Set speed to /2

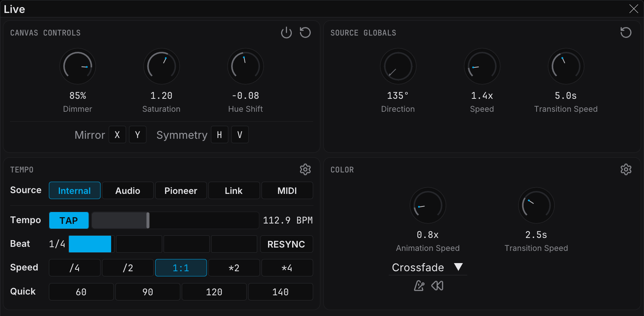(128, 268)
